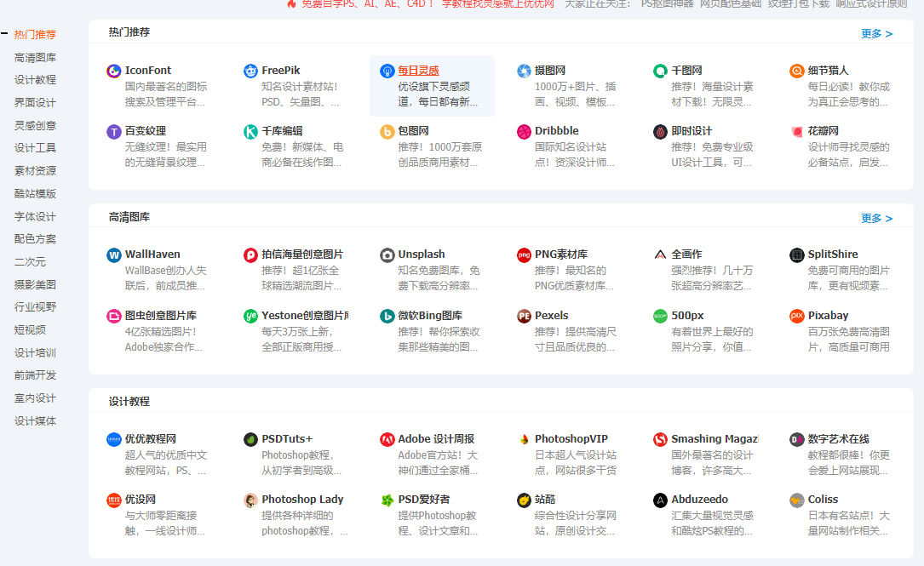The image size is (924, 566).
Task: Go to 高清图库 in the sidebar
Action: (35, 57)
